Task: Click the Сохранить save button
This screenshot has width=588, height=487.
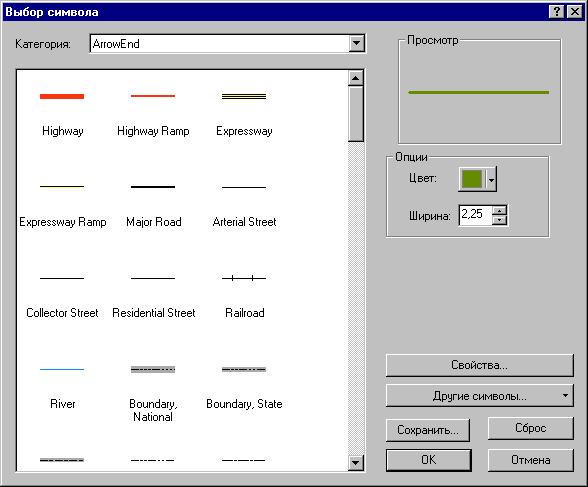Action: click(428, 430)
